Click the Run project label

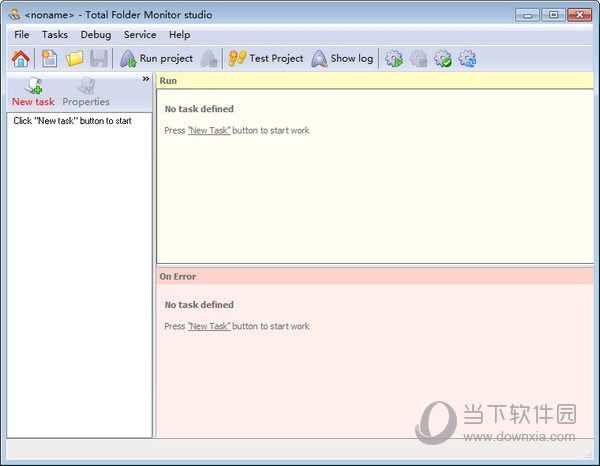click(166, 59)
